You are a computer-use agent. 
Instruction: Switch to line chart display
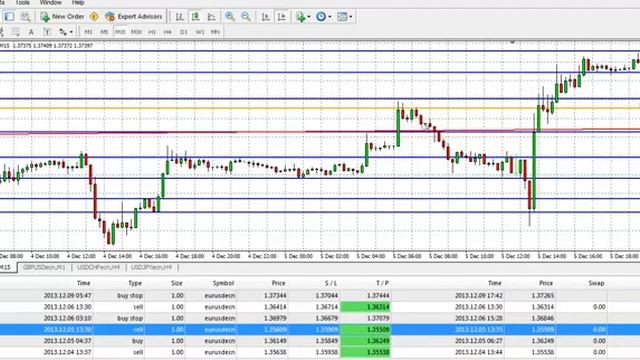click(x=211, y=17)
